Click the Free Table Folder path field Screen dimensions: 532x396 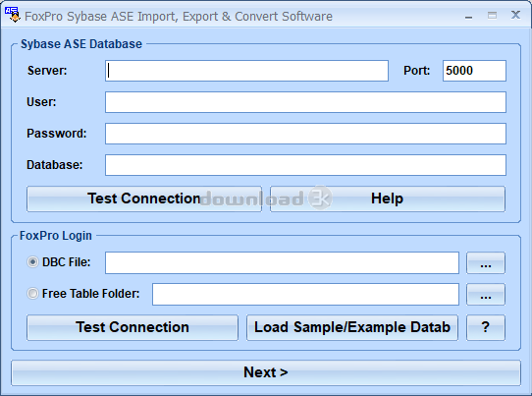(305, 294)
